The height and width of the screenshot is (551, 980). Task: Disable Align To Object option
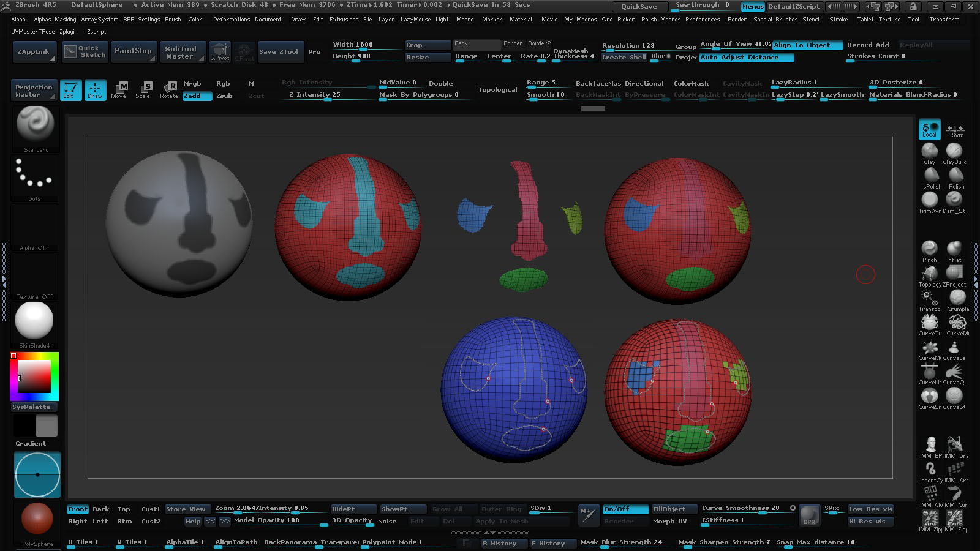tap(807, 45)
